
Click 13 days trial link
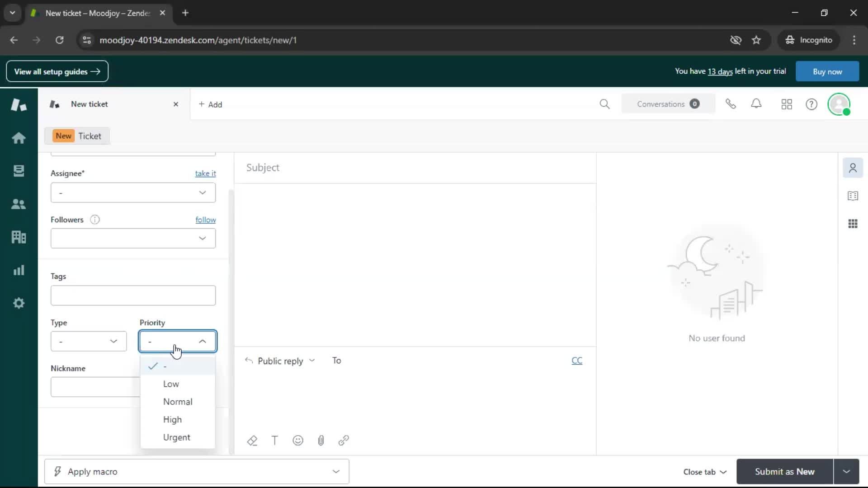tap(720, 71)
